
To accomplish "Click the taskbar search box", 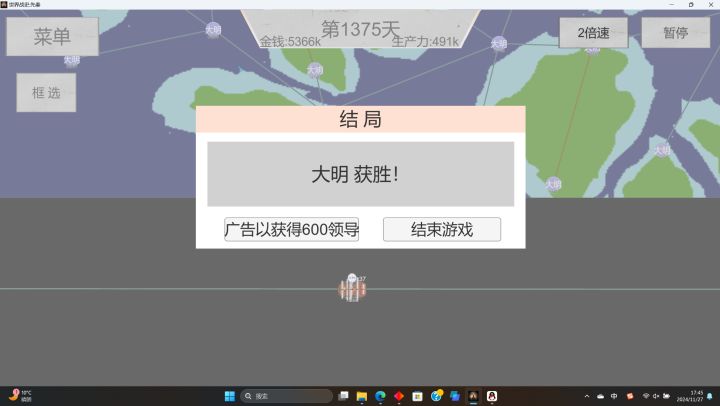I will [x=286, y=396].
